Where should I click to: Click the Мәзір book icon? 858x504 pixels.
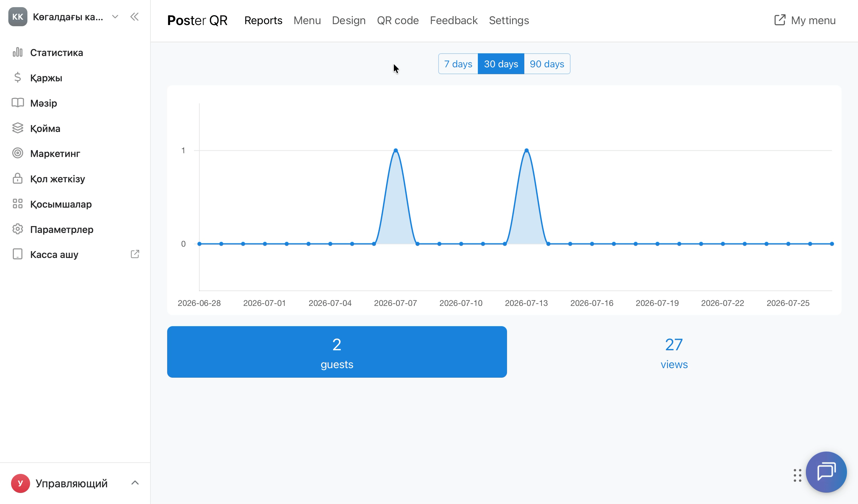[17, 103]
